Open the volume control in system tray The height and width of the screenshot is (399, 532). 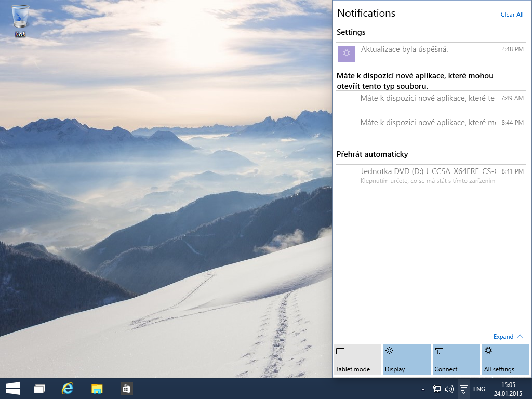[449, 389]
